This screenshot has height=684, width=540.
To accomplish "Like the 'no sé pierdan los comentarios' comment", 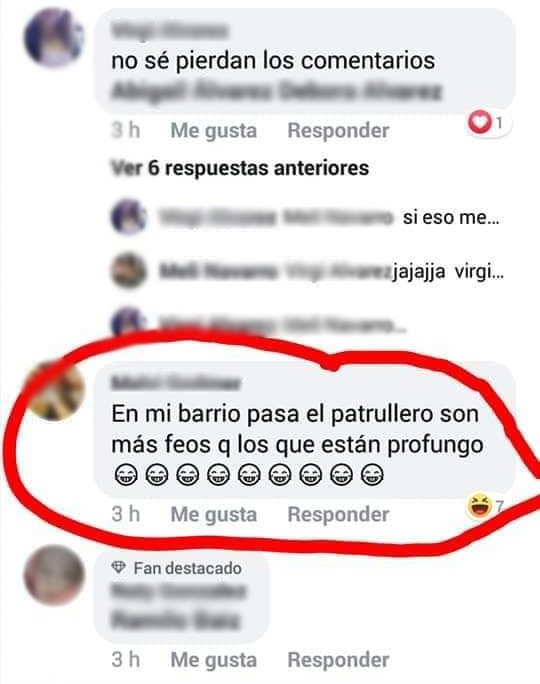I will pos(214,130).
